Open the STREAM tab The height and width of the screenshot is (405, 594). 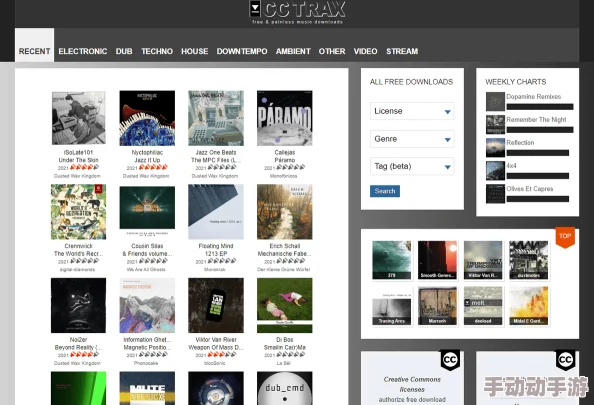(x=402, y=51)
